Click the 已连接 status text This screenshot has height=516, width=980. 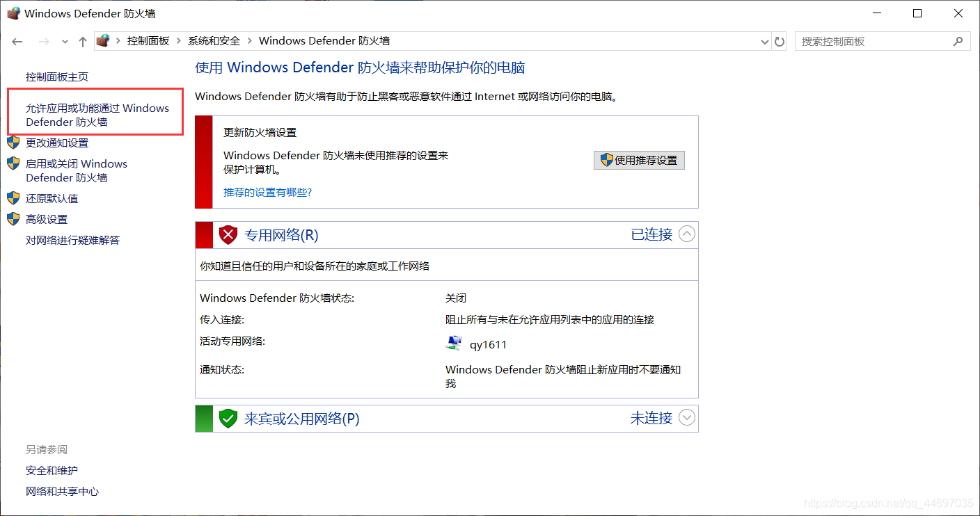(x=652, y=234)
